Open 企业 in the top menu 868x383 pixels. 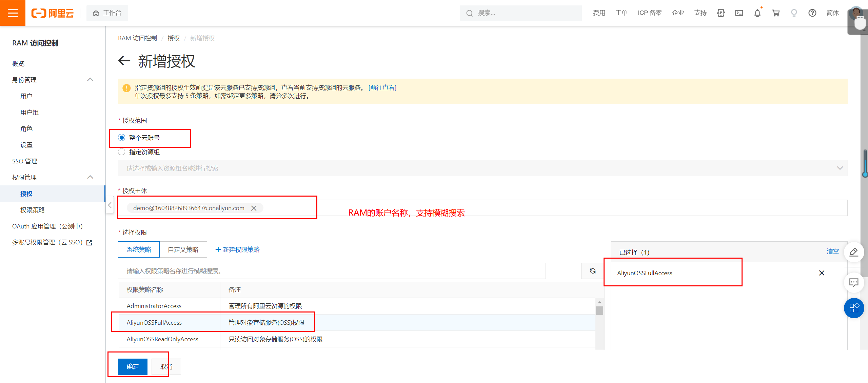click(678, 13)
